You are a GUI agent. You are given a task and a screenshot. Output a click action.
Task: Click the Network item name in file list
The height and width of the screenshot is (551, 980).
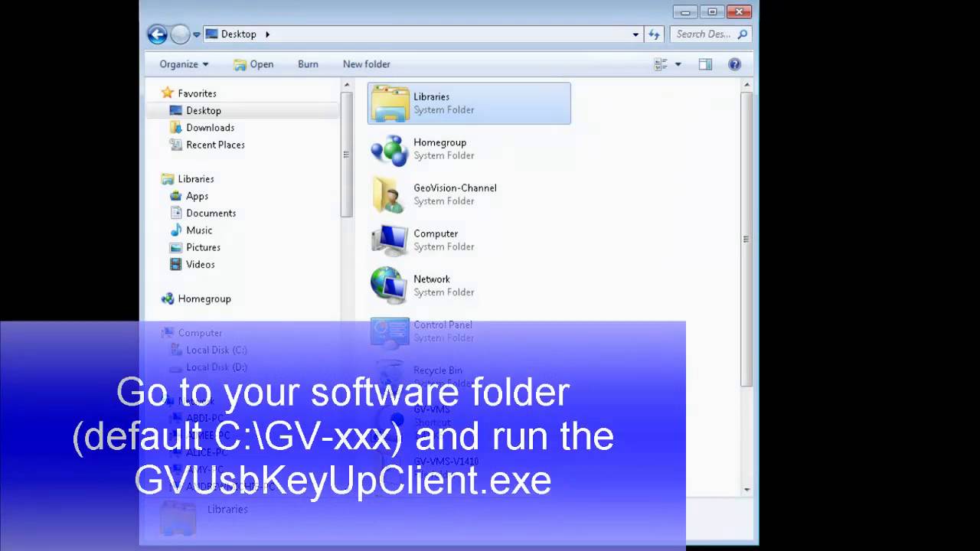(x=432, y=279)
